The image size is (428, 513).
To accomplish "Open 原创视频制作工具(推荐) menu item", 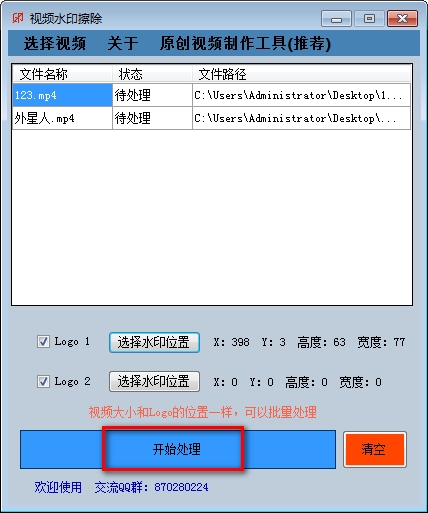I will pyautogui.click(x=245, y=43).
